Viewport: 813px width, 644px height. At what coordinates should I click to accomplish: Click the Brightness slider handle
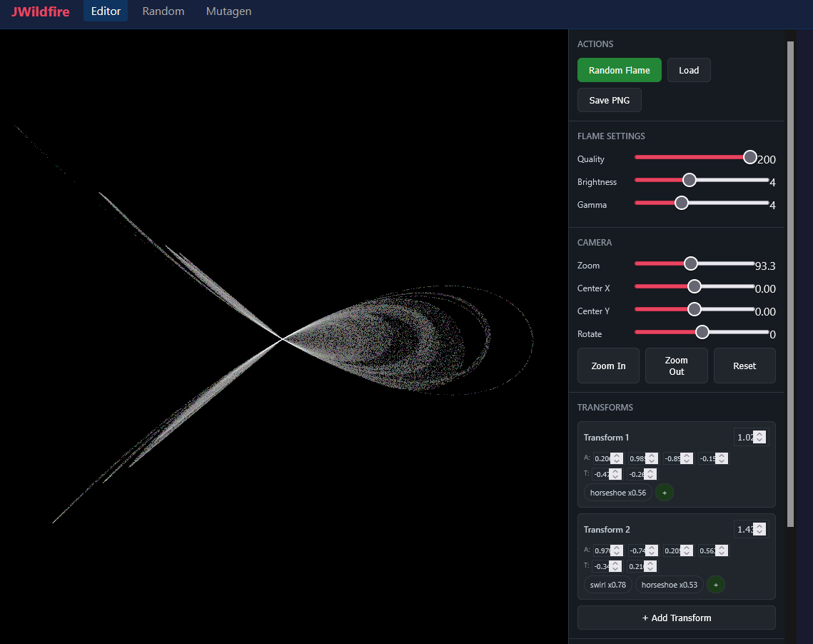coord(689,180)
